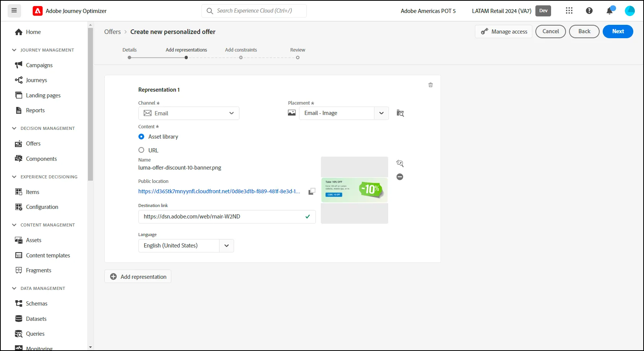This screenshot has width=644, height=351.
Task: Replace the asset with the refresh-search icon
Action: point(400,163)
